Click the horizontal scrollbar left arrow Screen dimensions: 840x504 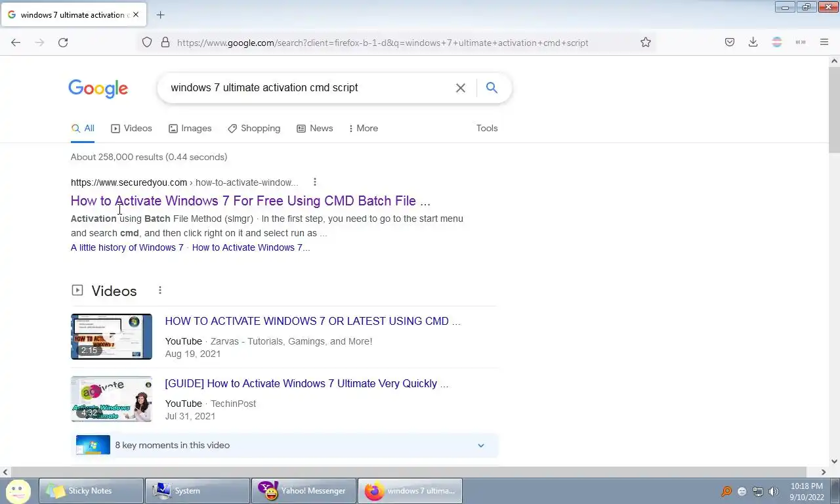click(x=5, y=472)
